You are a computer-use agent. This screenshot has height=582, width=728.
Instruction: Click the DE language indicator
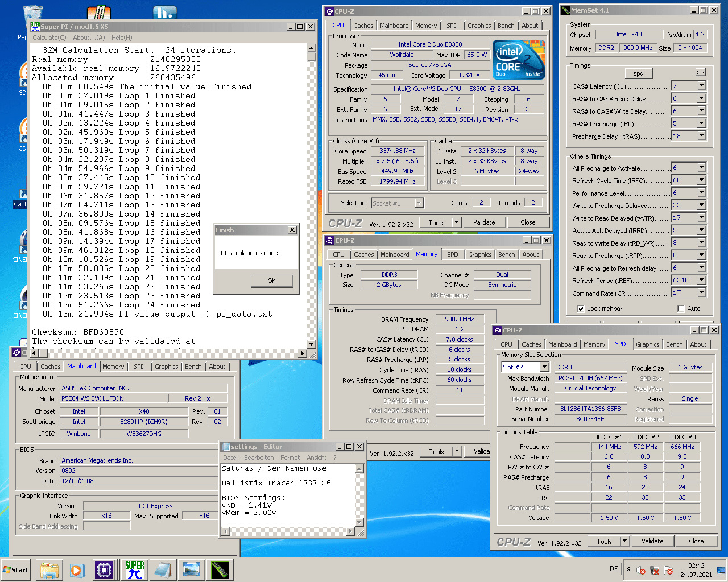point(614,569)
